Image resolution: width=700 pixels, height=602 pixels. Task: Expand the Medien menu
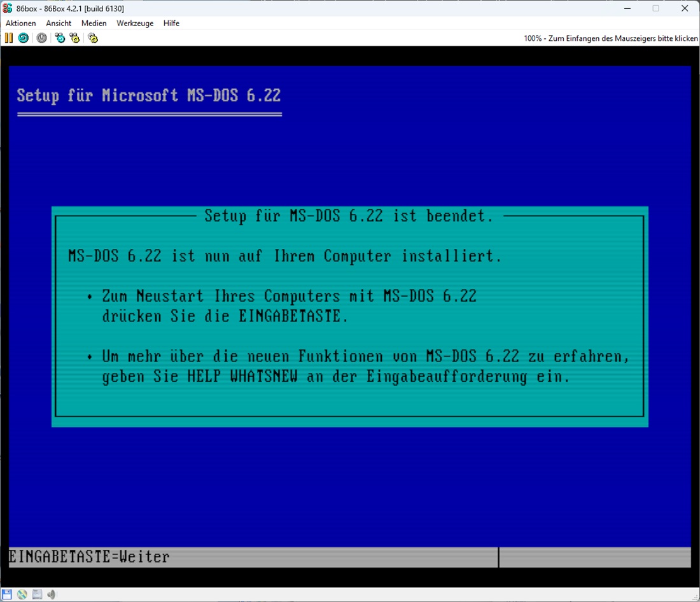[94, 24]
